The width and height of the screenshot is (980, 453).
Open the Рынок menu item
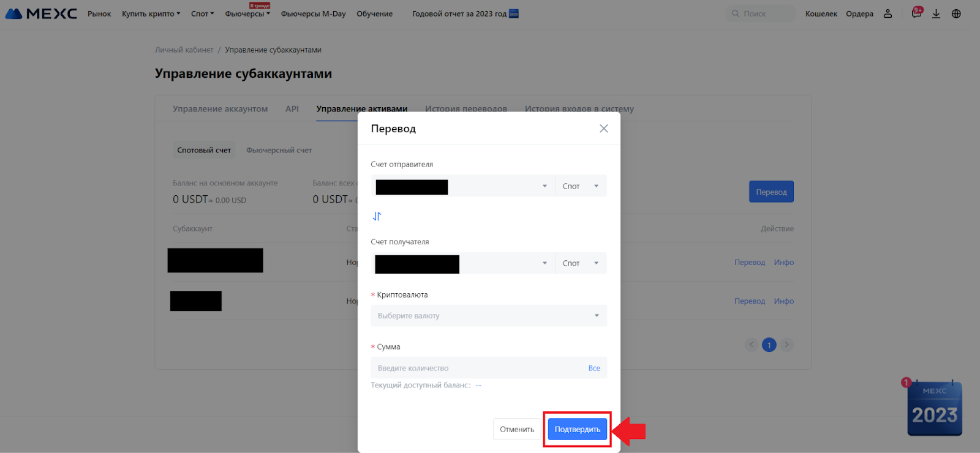[x=99, y=13]
